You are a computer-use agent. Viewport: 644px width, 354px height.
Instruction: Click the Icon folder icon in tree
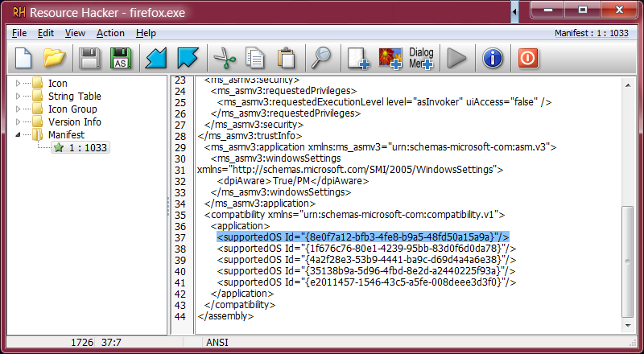point(38,84)
